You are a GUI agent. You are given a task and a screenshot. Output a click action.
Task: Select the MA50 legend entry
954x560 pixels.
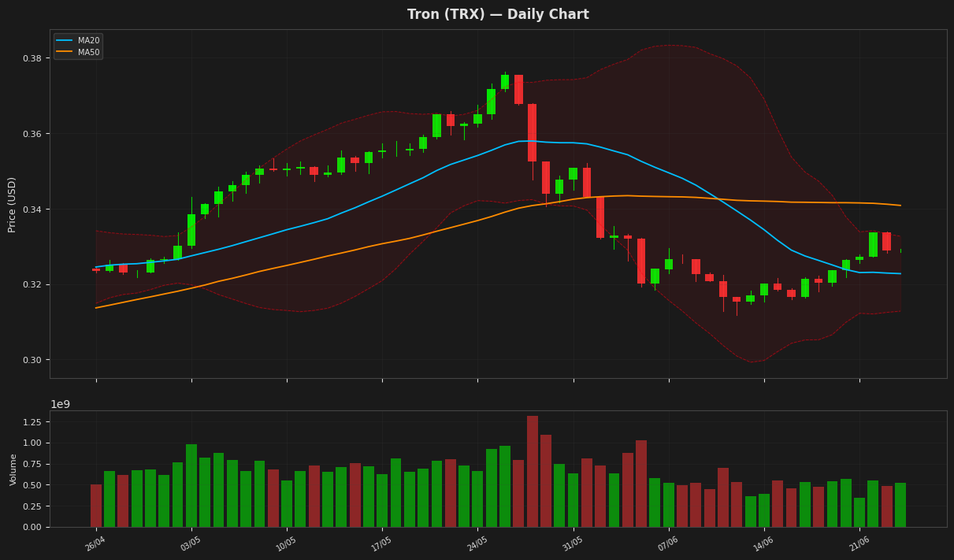(x=77, y=52)
